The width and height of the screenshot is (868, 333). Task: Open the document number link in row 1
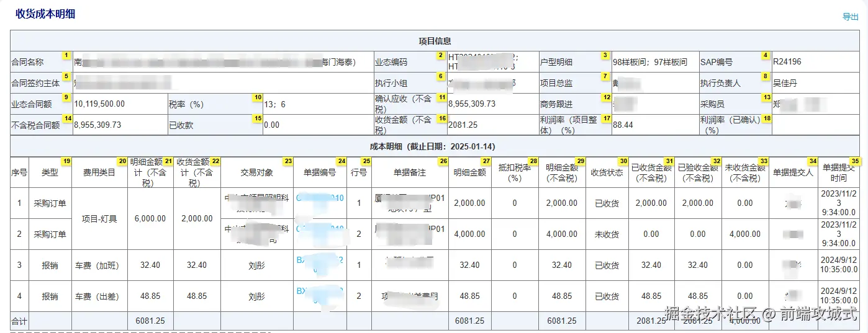pos(319,198)
